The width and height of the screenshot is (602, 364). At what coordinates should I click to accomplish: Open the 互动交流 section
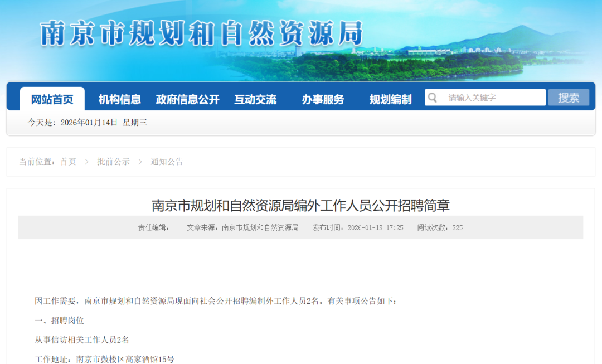[256, 99]
